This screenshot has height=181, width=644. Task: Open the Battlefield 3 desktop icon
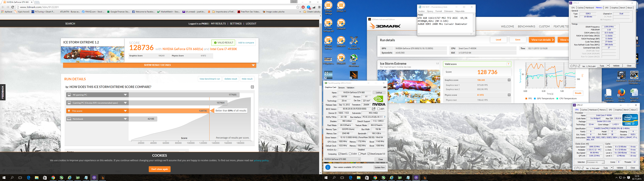621,76
